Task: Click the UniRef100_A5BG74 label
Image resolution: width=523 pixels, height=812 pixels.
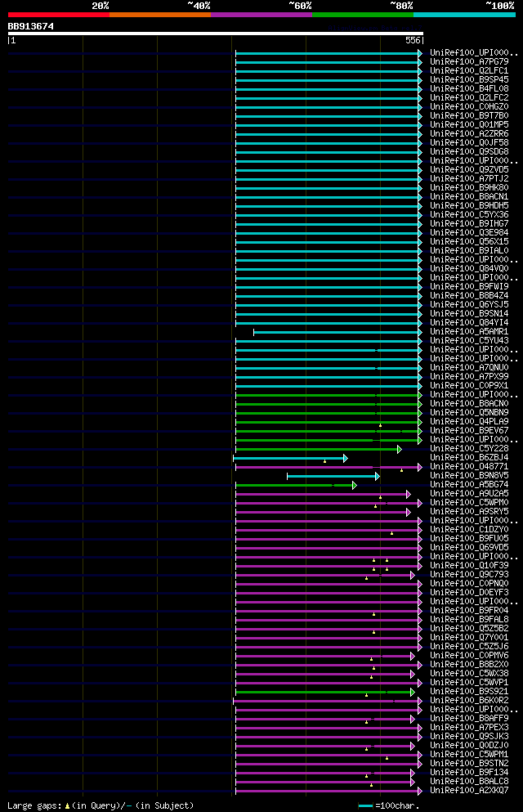Action: coord(469,485)
